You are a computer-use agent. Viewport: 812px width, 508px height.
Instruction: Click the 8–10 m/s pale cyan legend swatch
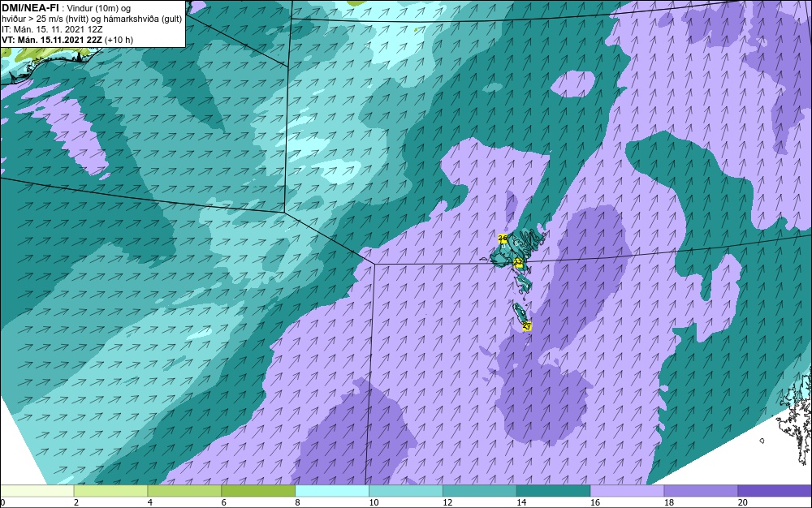(332, 491)
